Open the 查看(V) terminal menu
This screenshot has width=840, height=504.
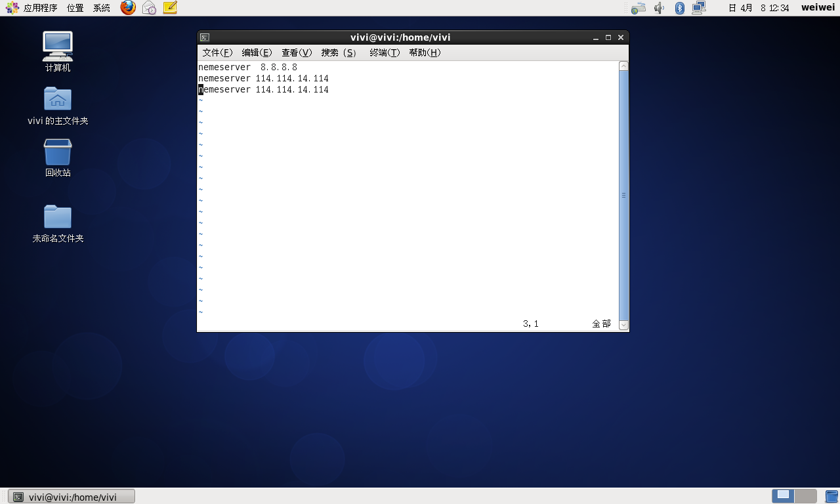pos(297,52)
